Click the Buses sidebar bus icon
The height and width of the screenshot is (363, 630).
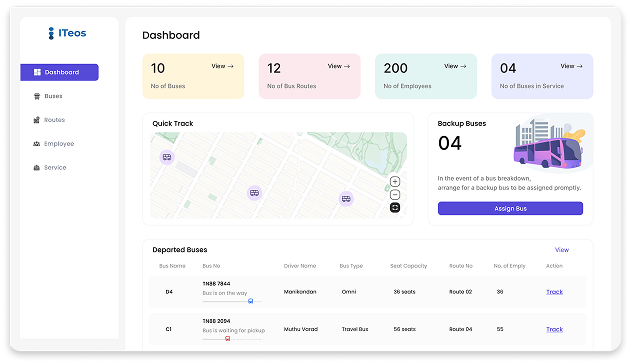37,96
